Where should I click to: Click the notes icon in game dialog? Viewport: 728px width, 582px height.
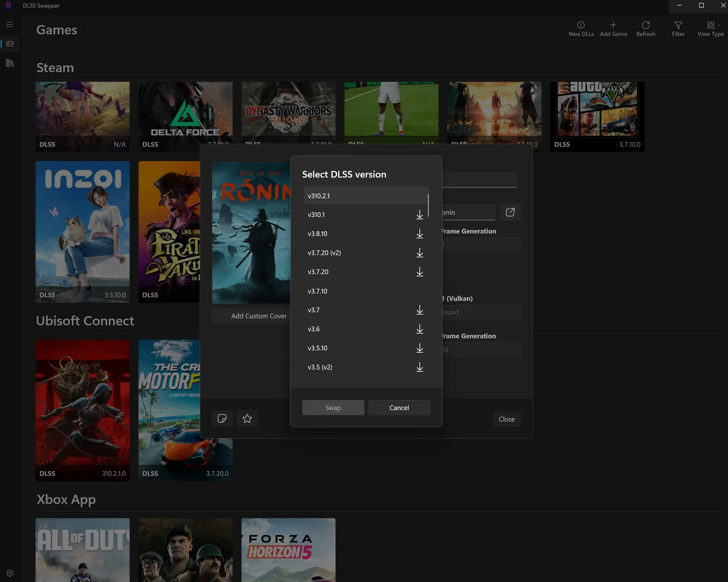[222, 419]
